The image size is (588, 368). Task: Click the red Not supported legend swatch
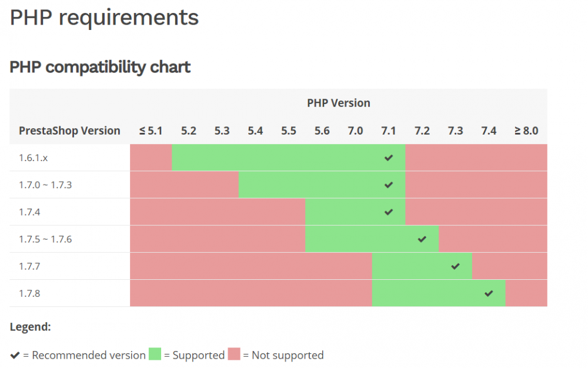point(233,354)
